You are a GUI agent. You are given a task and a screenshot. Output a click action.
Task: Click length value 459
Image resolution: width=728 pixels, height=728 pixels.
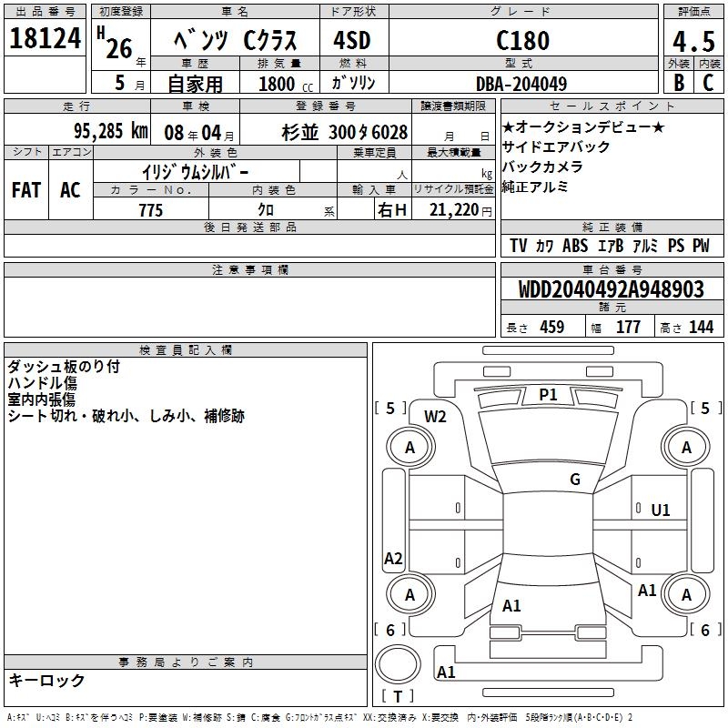[552, 327]
